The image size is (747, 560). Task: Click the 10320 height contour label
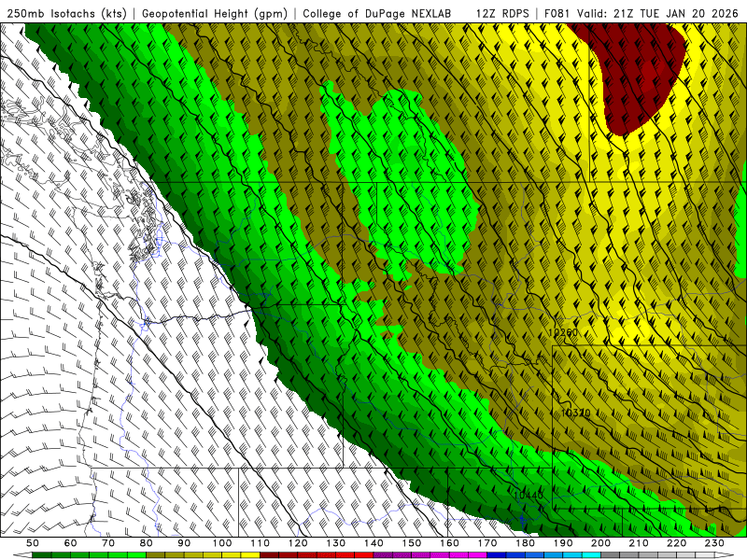pyautogui.click(x=575, y=413)
